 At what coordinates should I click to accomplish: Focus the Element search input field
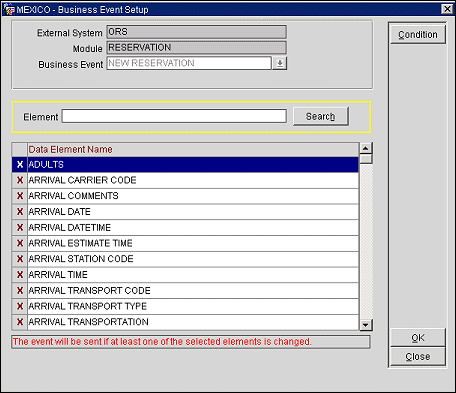174,116
